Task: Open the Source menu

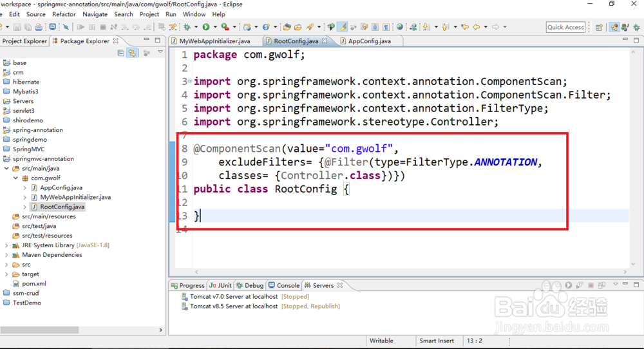Action: click(35, 14)
